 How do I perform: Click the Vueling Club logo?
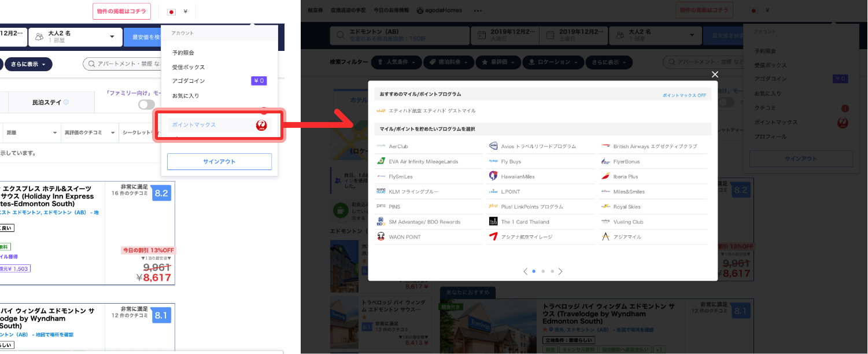coord(605,222)
